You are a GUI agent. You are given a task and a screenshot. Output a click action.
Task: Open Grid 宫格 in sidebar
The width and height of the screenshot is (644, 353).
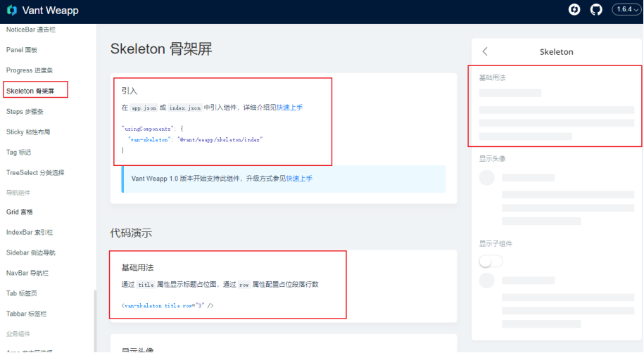click(20, 212)
